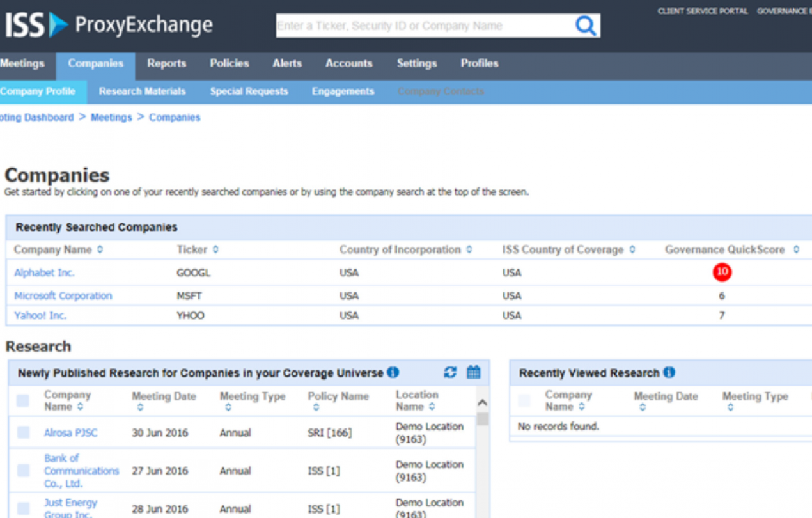Sort by Ticker column arrows

pyautogui.click(x=215, y=250)
